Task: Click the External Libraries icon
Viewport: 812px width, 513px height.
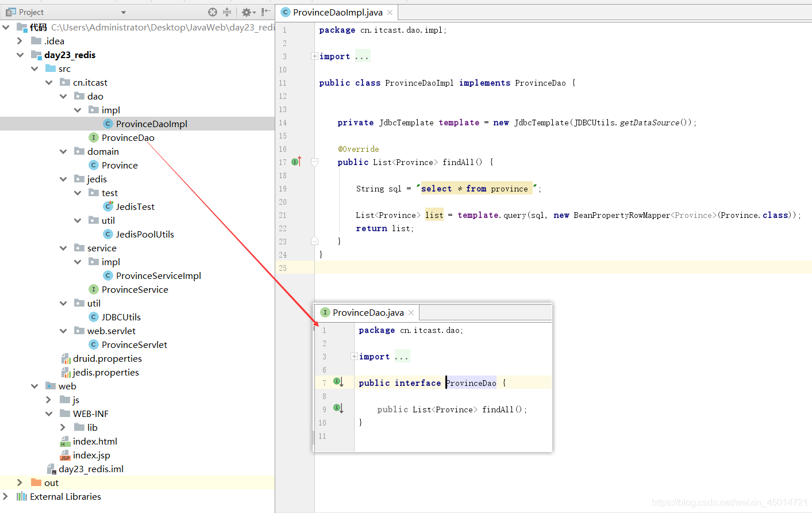Action: coord(22,496)
